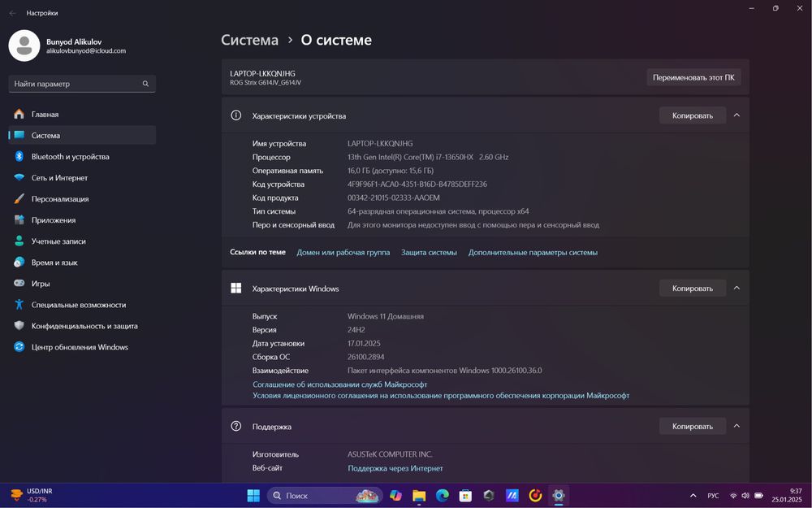Open Соглашение об использовании служб Майкрософт
This screenshot has width=812, height=508.
pos(339,384)
